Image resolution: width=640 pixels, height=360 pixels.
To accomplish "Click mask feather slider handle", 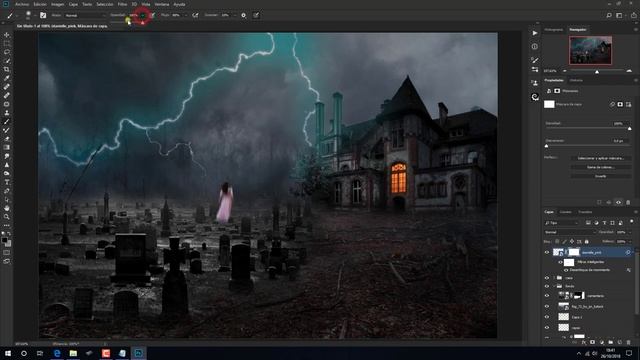I will coord(547,146).
